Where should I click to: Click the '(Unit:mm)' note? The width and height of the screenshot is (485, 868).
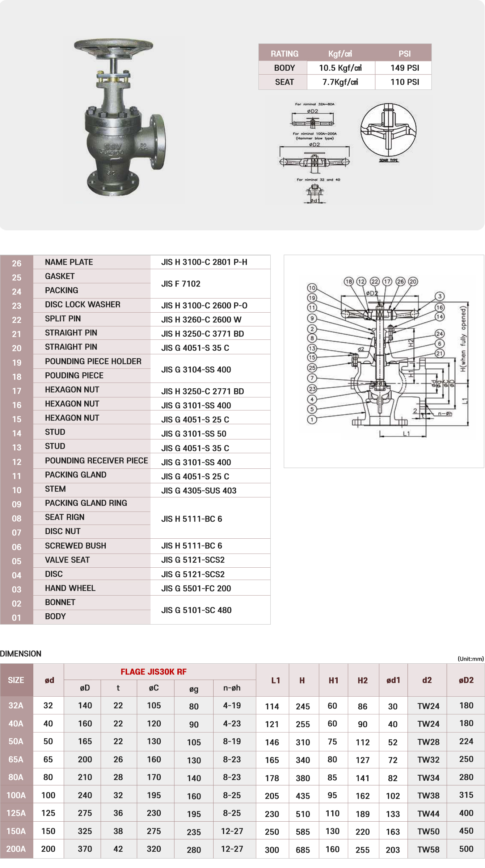(471, 659)
